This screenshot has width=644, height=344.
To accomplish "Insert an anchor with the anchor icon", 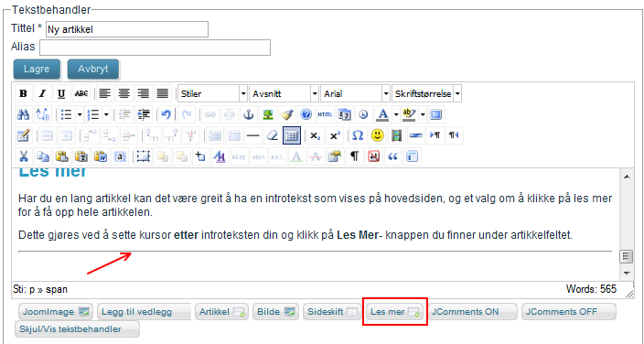I will (249, 114).
